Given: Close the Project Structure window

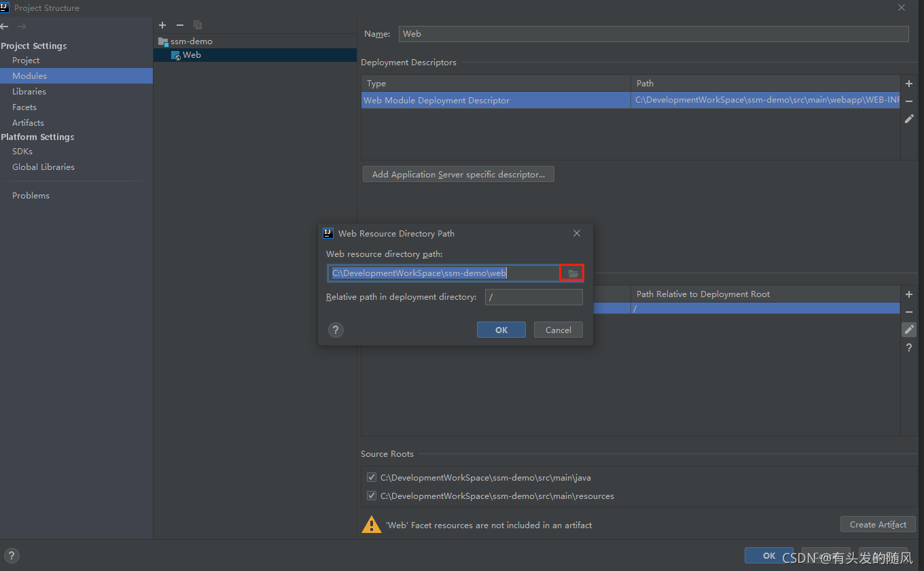Looking at the screenshot, I should point(902,8).
